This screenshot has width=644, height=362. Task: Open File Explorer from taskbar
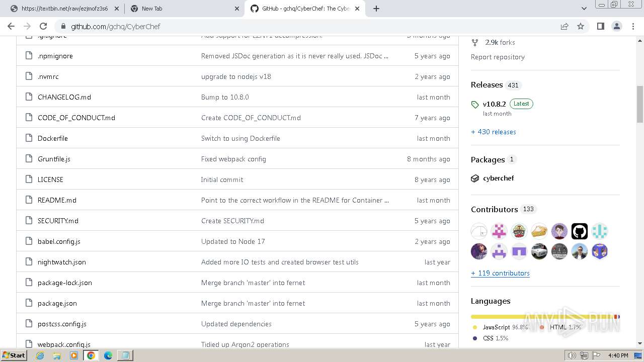(x=57, y=355)
